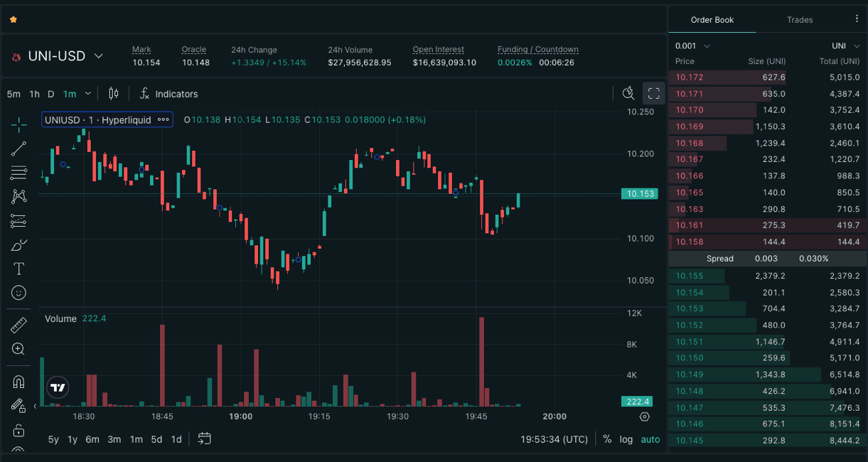Switch to the Order Book tab
868x462 pixels.
pyautogui.click(x=712, y=20)
